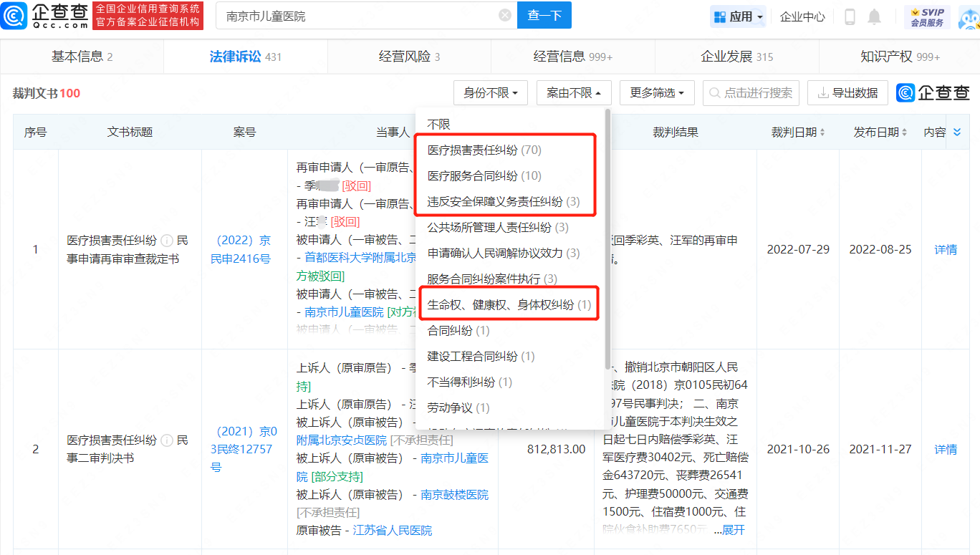The height and width of the screenshot is (555, 980).
Task: Click judgment date 2021-10-26
Action: (798, 449)
